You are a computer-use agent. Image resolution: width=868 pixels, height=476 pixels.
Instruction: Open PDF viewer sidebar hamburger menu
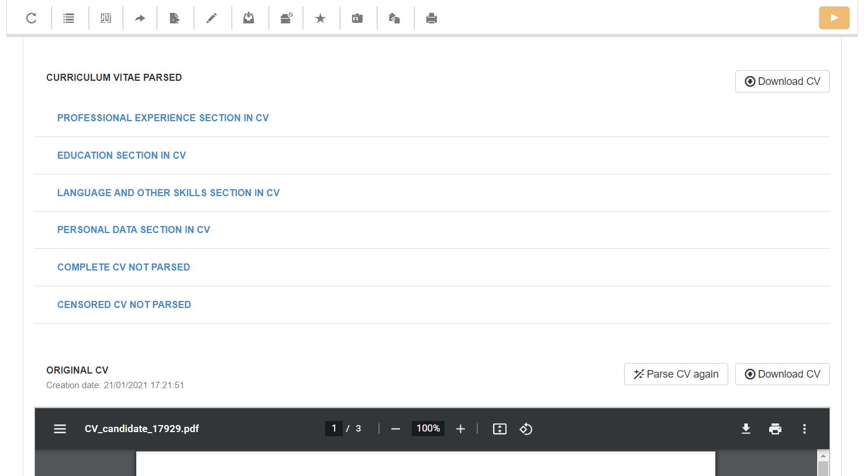pyautogui.click(x=60, y=429)
